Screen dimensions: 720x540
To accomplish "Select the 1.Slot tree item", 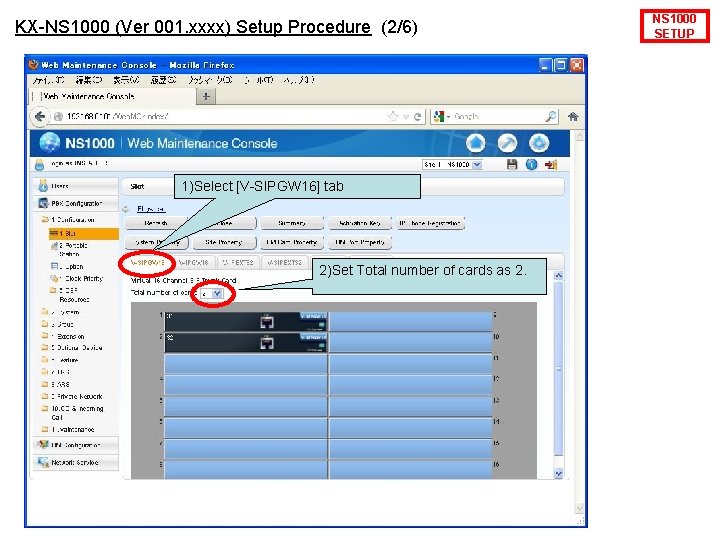I will pos(84,233).
